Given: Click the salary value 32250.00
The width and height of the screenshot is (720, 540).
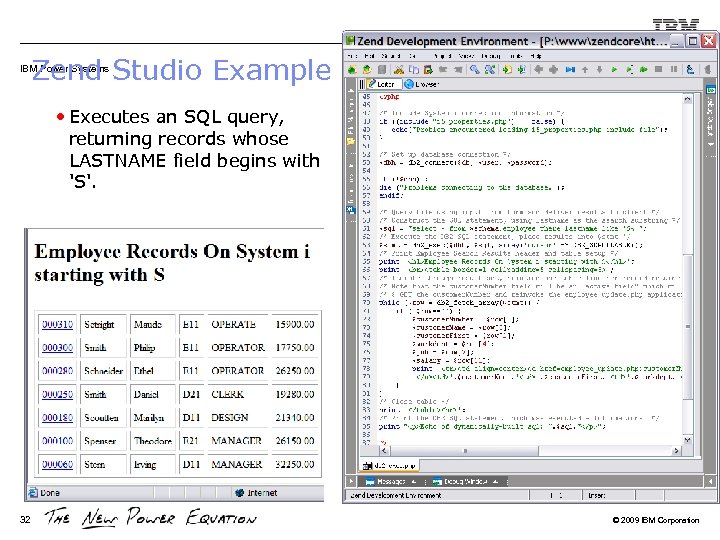Looking at the screenshot, I should point(295,464).
